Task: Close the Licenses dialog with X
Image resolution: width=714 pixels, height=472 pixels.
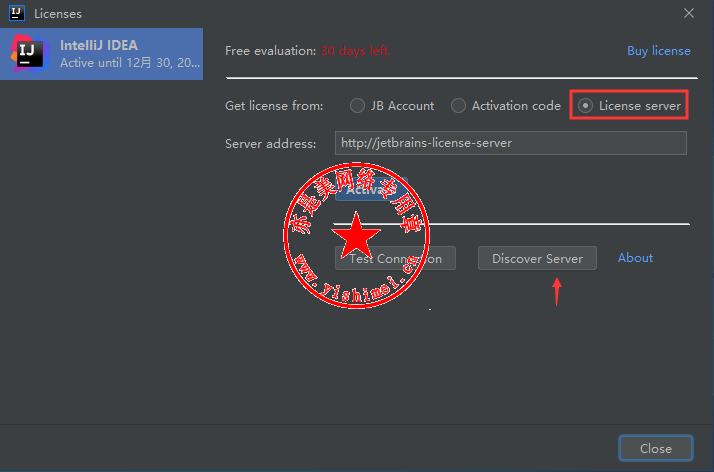Action: [x=689, y=13]
